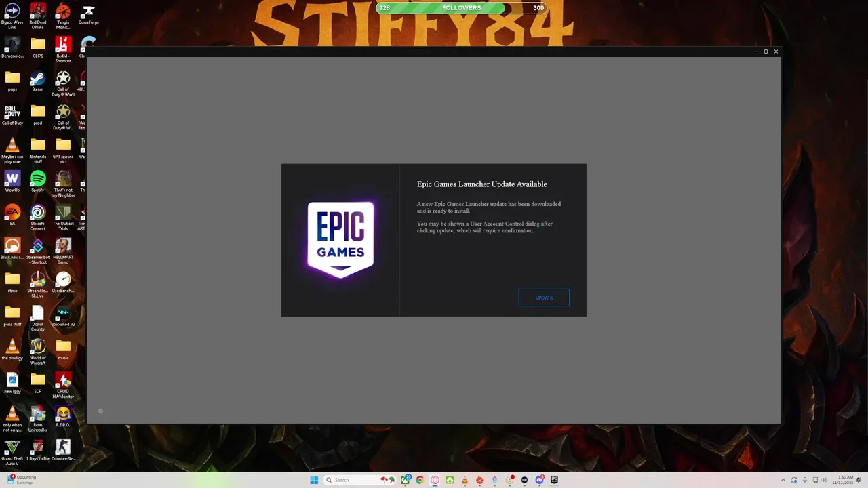Select the Donut County file

click(37, 318)
